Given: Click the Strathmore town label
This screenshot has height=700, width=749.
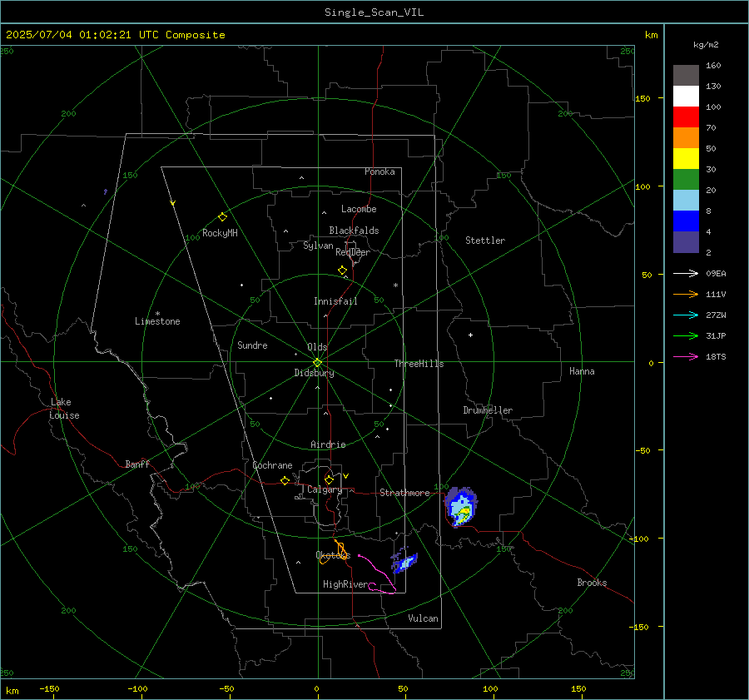Looking at the screenshot, I should [x=404, y=493].
